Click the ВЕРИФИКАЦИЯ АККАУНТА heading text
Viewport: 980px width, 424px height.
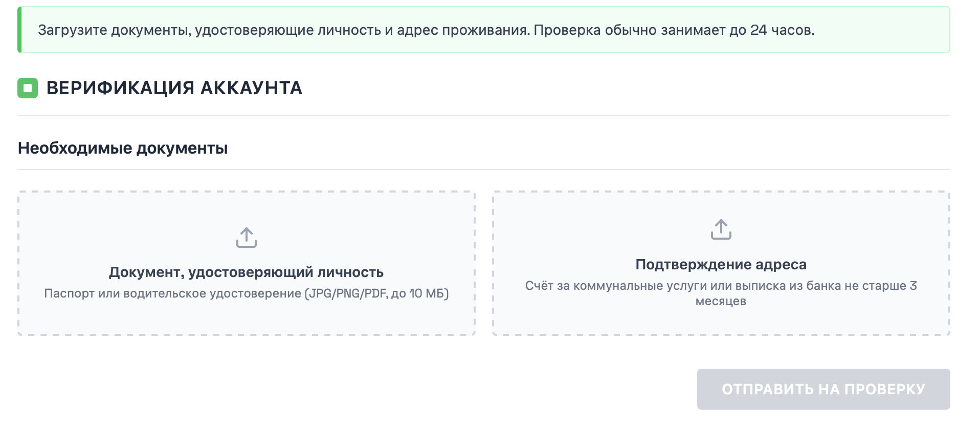pyautogui.click(x=174, y=88)
